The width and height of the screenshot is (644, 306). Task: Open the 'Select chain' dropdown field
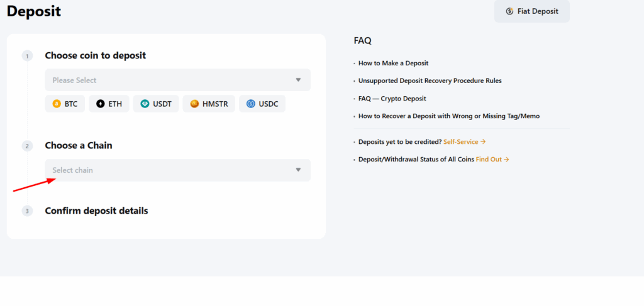point(170,170)
